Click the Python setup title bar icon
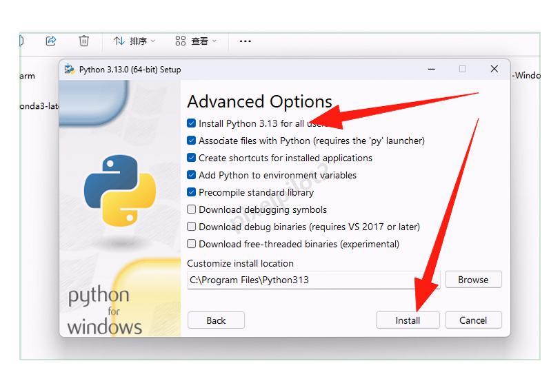This screenshot has width=560, height=392. point(69,69)
